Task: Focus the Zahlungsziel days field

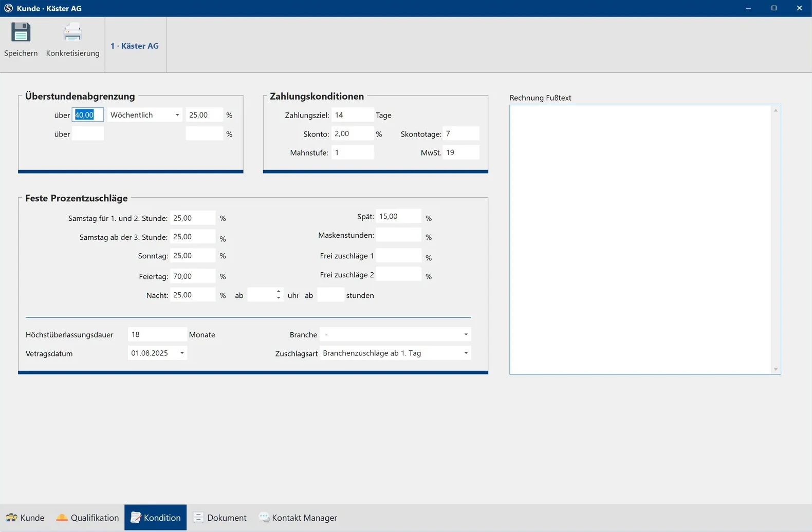Action: pos(353,115)
